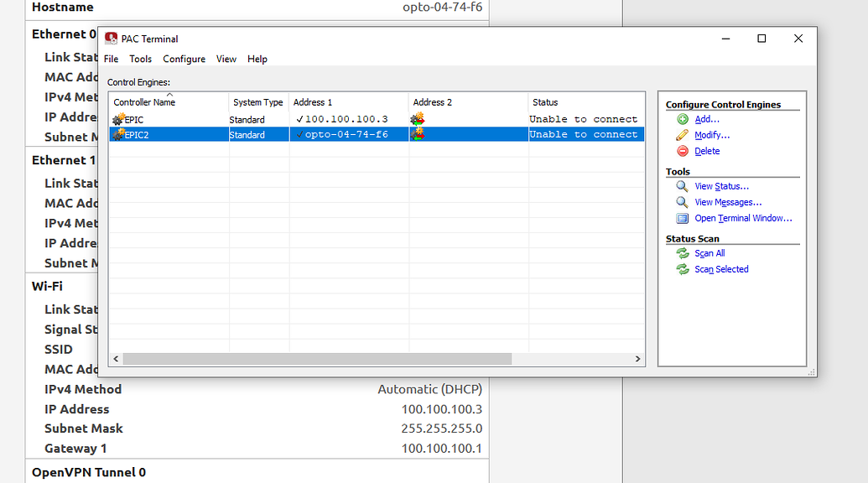This screenshot has width=868, height=483.
Task: Click the Address 2 status icon for EPIC2
Action: (x=417, y=134)
